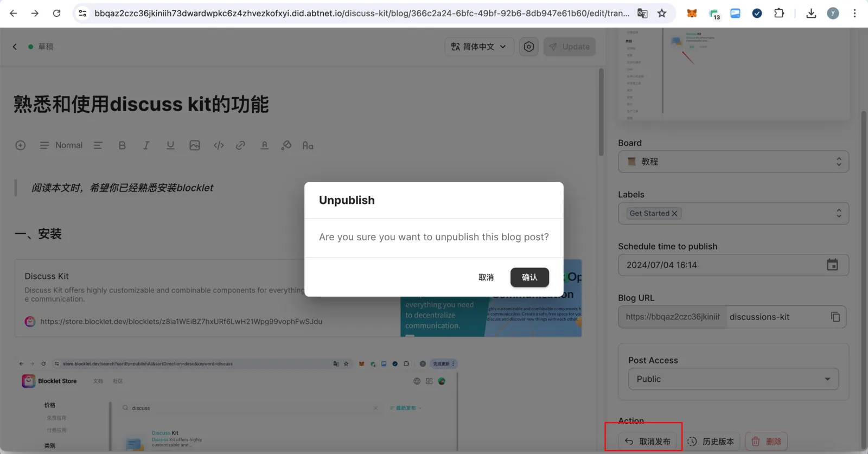The image size is (868, 454).
Task: Click the cover image thumbnail preview
Action: pos(733,74)
